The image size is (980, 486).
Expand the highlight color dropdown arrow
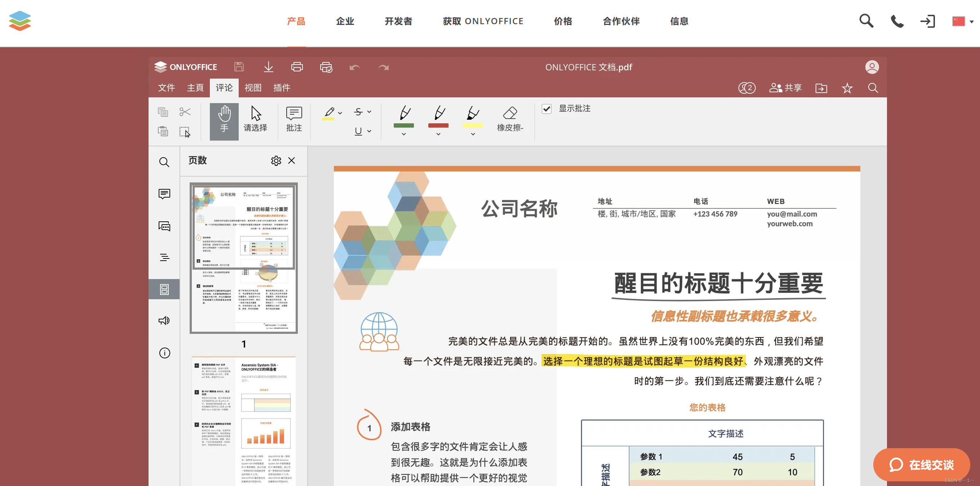340,113
